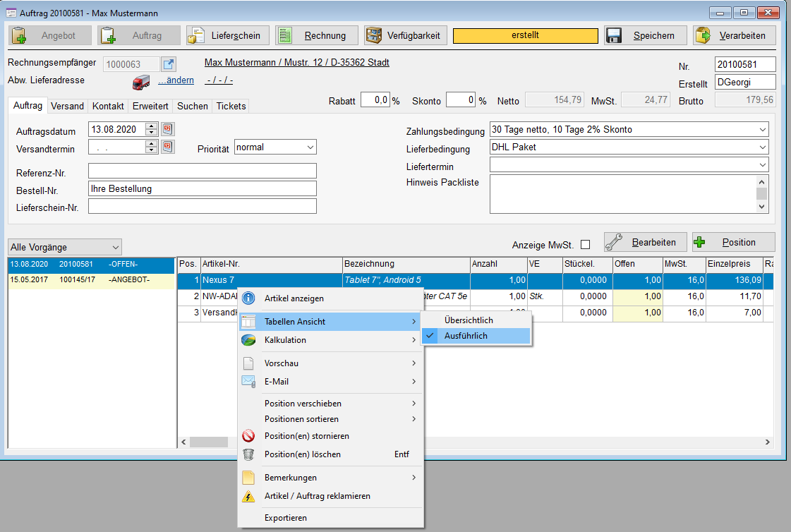The width and height of the screenshot is (791, 532).
Task: Open the Priorität dropdown
Action: (x=310, y=147)
